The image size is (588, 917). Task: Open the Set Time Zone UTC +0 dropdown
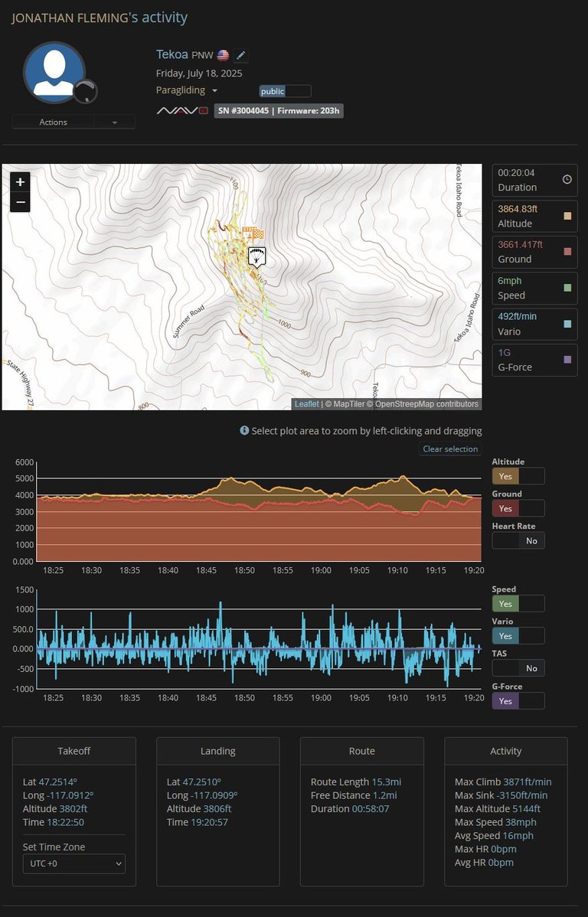coord(73,863)
